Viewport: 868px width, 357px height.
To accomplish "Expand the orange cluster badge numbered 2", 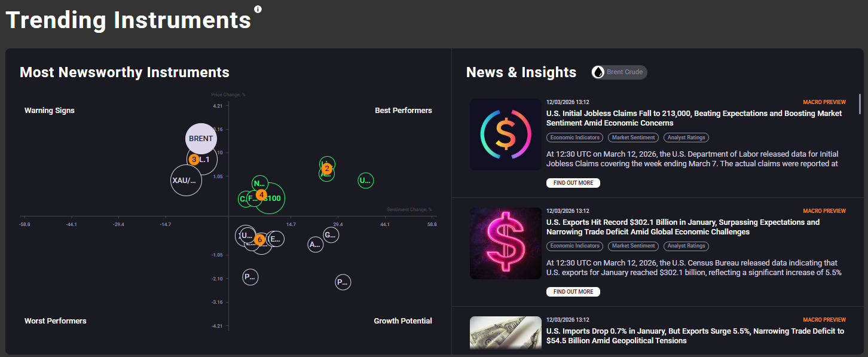I will coord(326,169).
